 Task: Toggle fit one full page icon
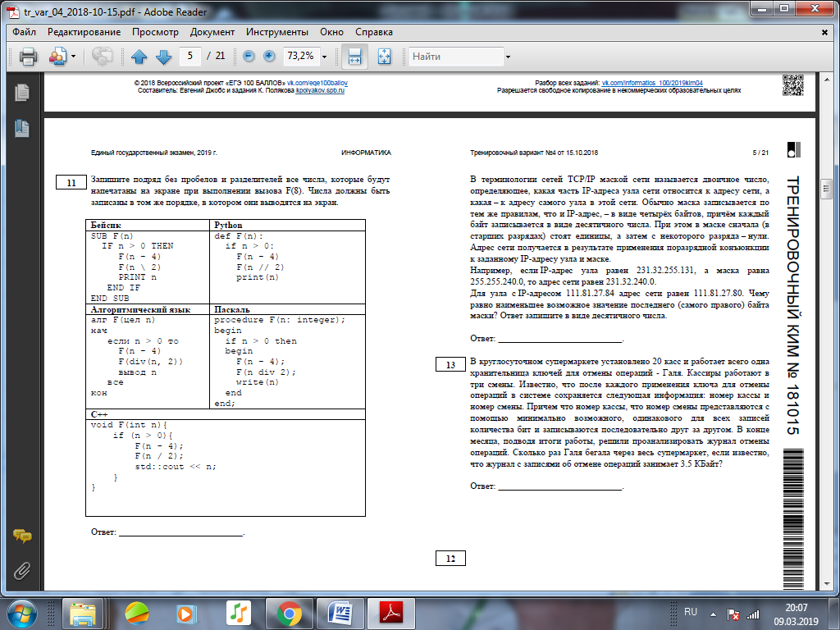[384, 57]
